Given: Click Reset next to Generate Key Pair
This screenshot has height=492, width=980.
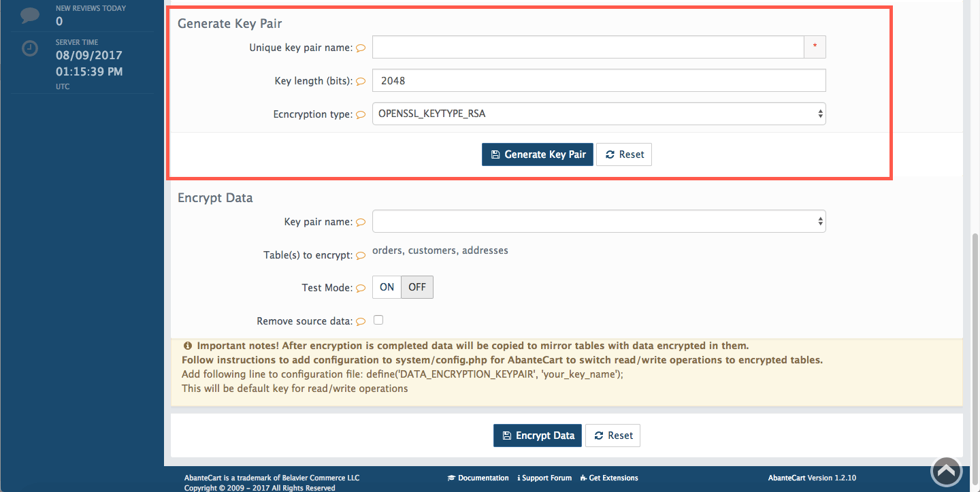Looking at the screenshot, I should tap(624, 154).
